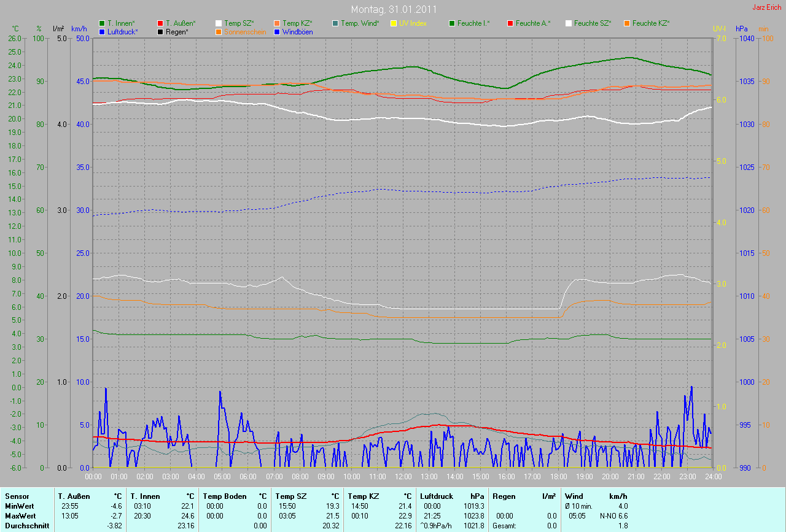
Task: Click the green Feuchte I. legend swatch
Action: tap(452, 23)
